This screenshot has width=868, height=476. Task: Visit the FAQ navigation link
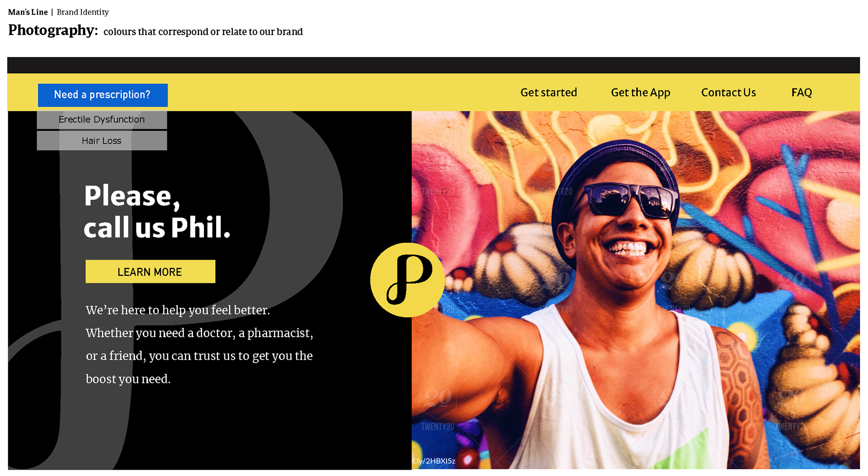pos(802,93)
